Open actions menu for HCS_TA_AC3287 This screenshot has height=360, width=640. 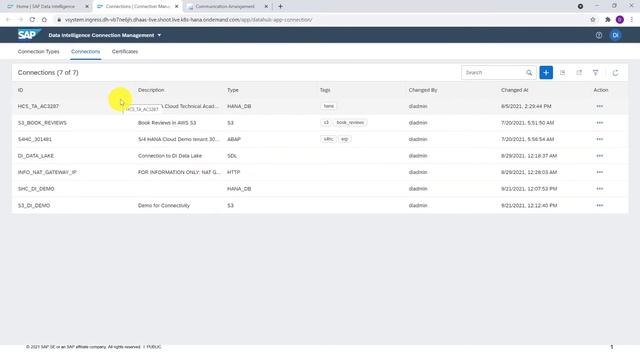[x=600, y=106]
